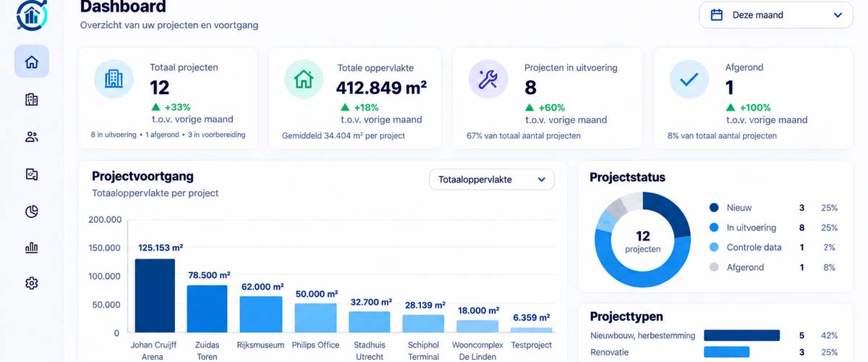Click the Nieuw legend color dot

point(715,208)
